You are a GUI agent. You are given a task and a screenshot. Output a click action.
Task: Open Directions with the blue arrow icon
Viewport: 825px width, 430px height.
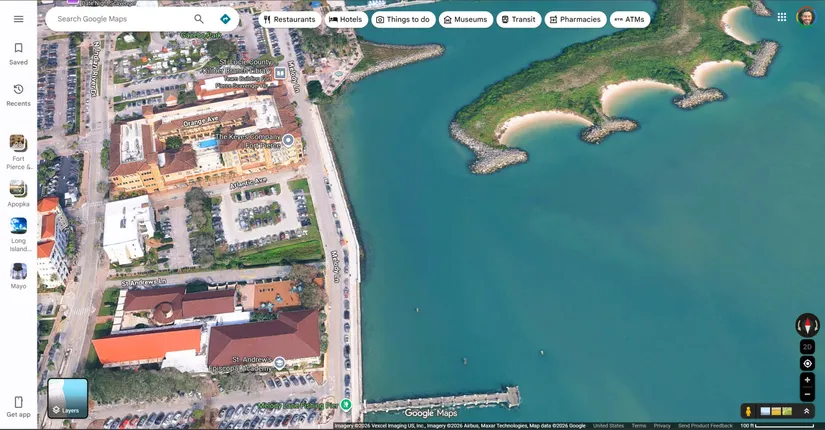225,19
